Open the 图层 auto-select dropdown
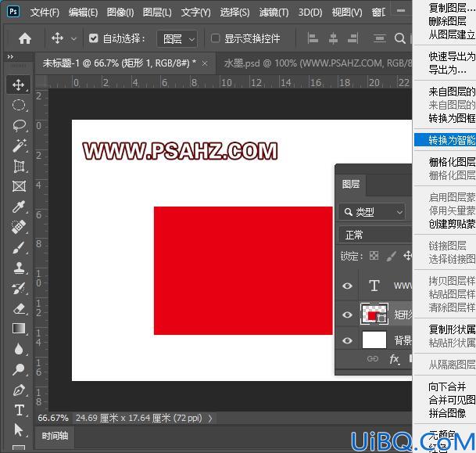The image size is (476, 453). pos(177,39)
